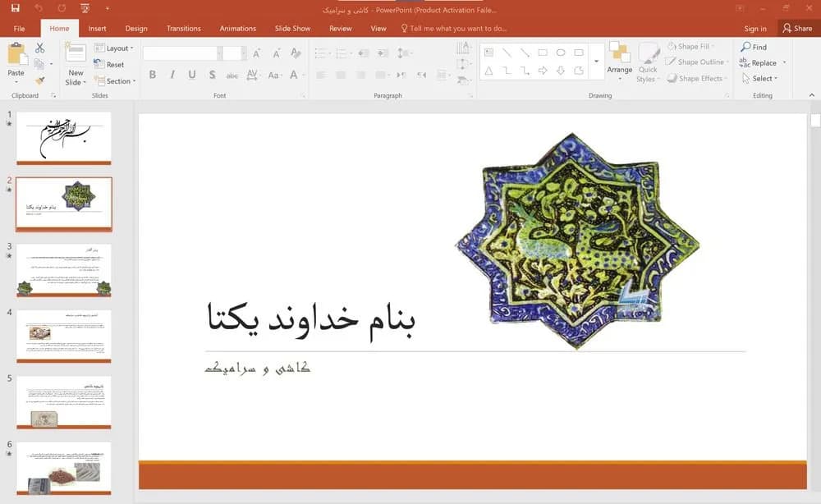This screenshot has height=504, width=821.
Task: Click the font name box
Action: click(181, 53)
